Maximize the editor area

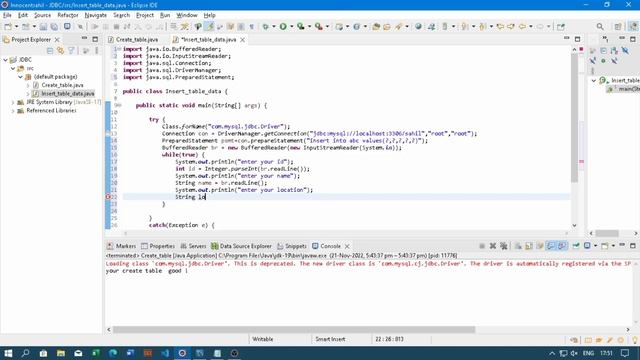click(577, 40)
